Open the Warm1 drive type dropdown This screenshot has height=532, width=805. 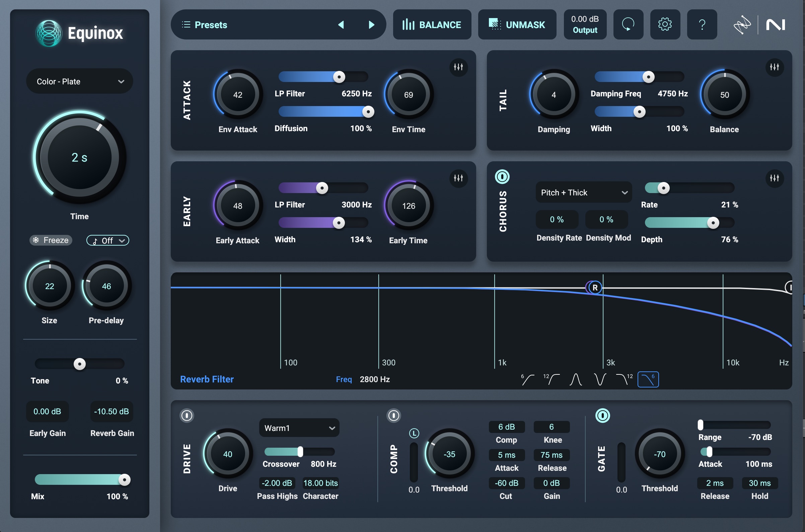pos(299,428)
